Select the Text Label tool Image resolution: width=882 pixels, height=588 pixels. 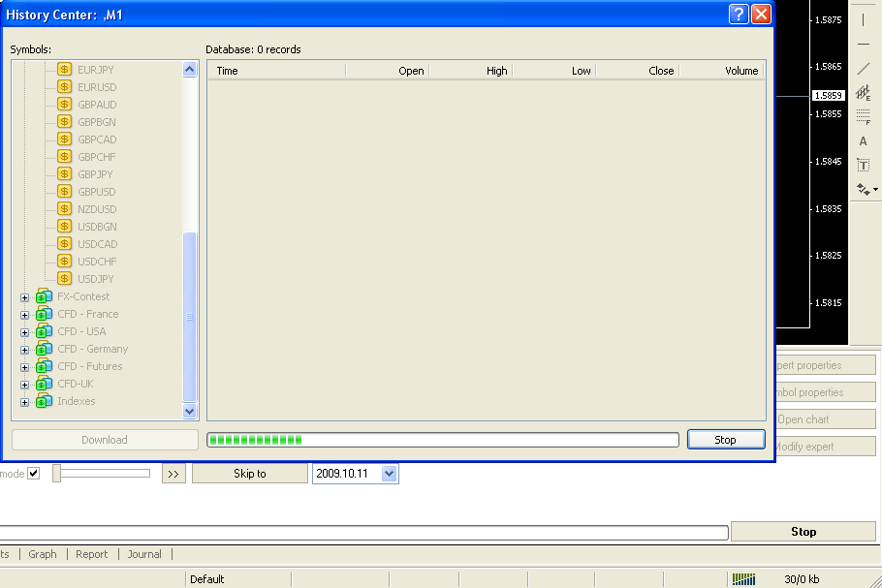864,166
